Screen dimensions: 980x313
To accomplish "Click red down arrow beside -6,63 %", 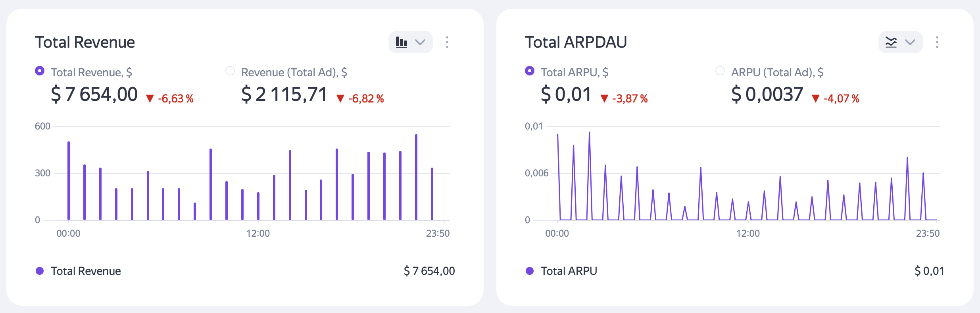I will coord(150,99).
